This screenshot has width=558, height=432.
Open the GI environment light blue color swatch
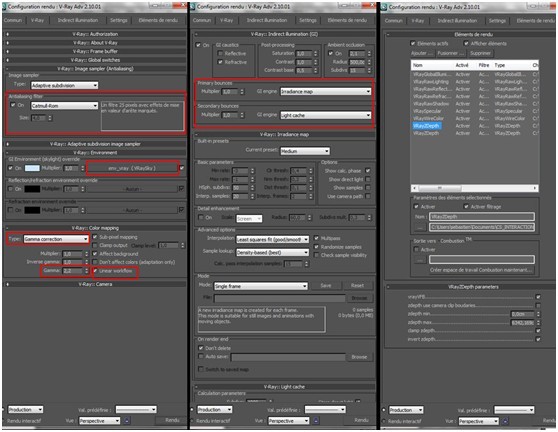coord(32,168)
